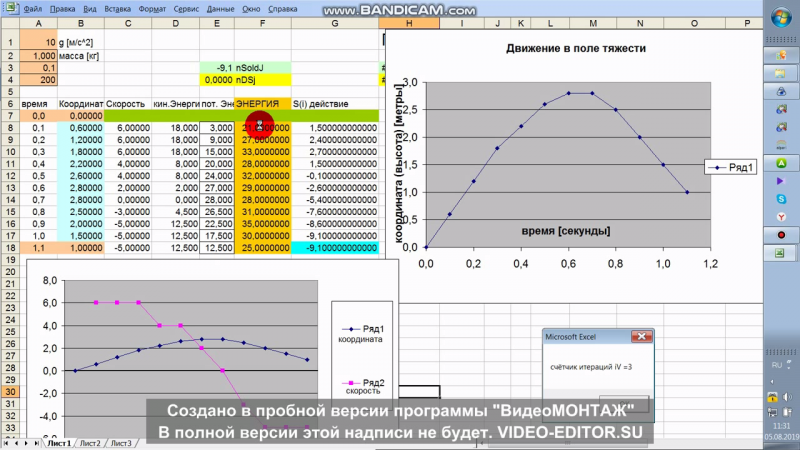
Task: Select the yellow nDSj cell showing 0,0000
Action: click(x=217, y=80)
